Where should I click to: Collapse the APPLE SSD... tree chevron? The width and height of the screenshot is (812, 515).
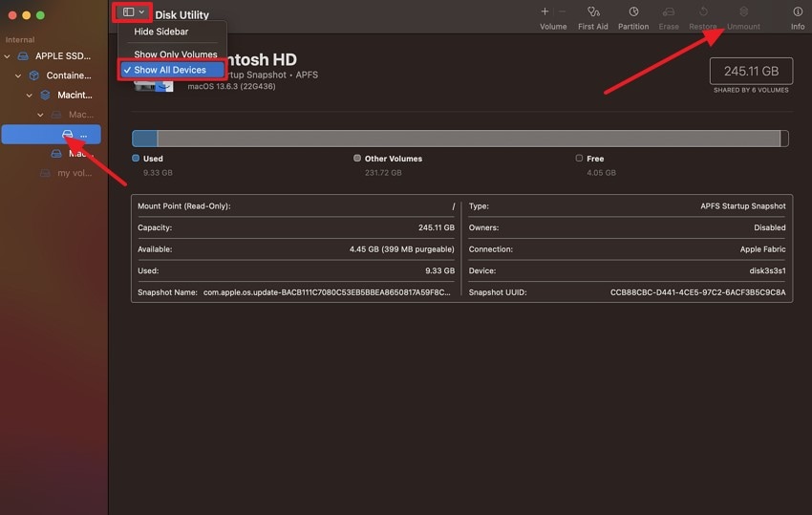(8, 56)
